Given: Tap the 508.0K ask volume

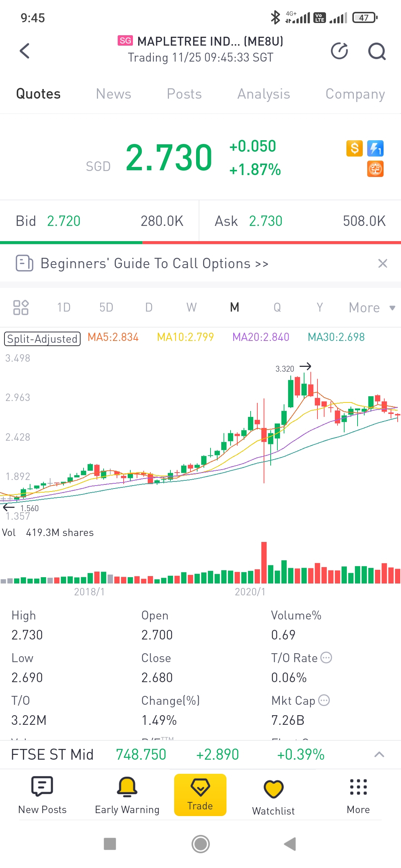Looking at the screenshot, I should coord(364,221).
